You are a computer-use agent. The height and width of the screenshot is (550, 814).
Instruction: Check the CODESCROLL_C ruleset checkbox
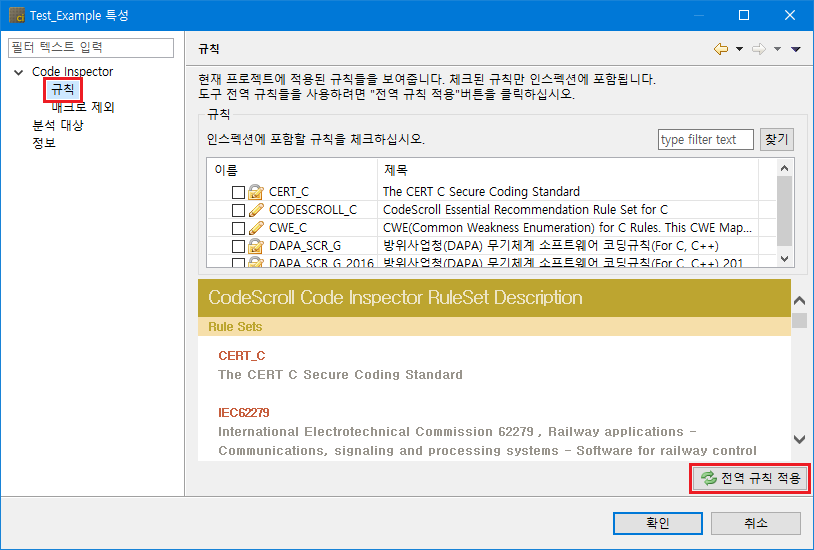point(238,210)
